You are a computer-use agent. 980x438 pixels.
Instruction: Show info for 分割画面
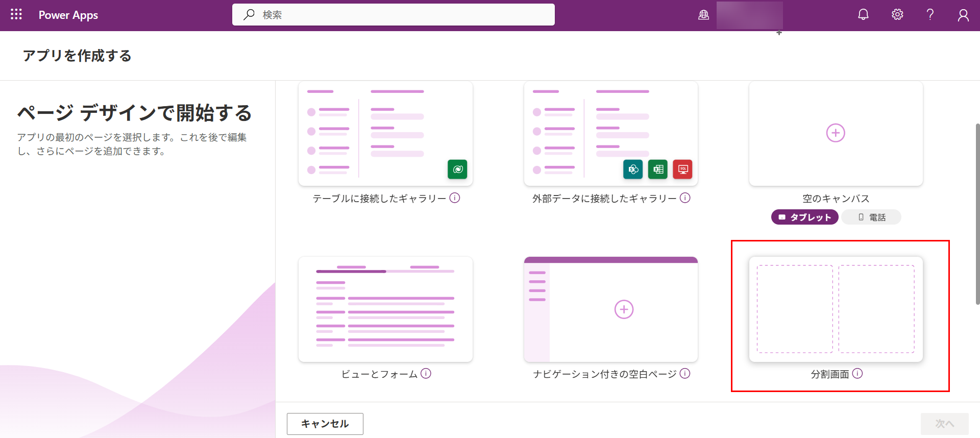[857, 374]
